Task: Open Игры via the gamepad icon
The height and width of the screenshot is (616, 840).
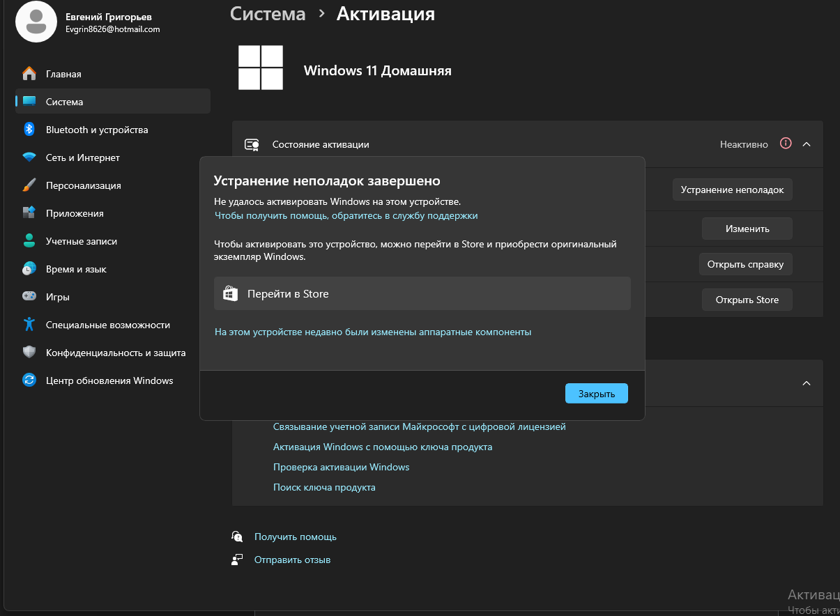Action: [29, 297]
